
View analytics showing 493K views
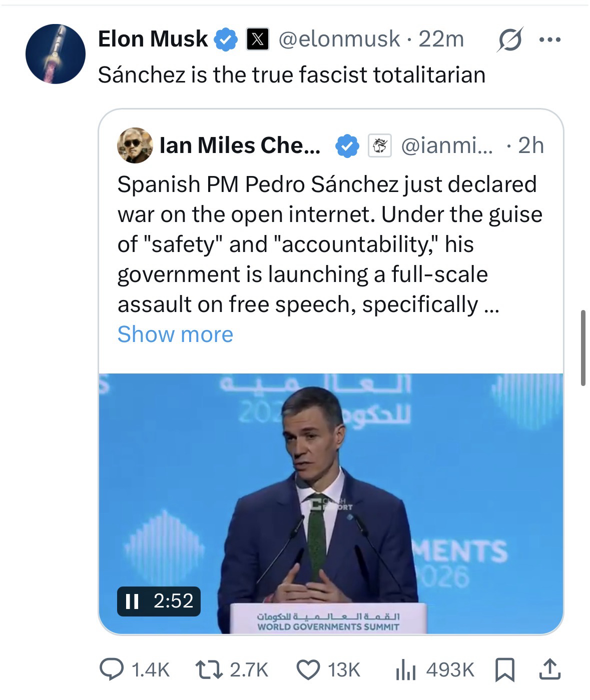coord(433,669)
